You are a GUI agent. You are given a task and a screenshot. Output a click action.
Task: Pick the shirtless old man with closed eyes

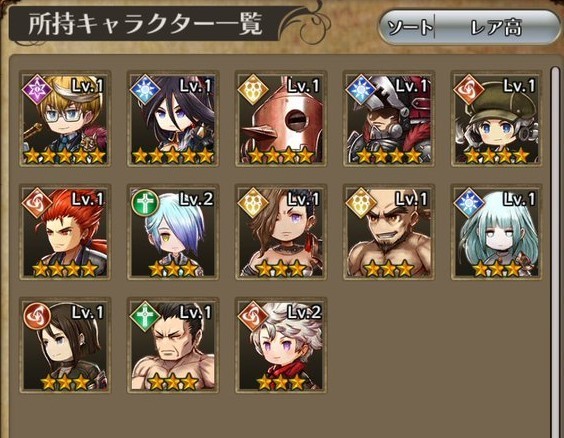tap(173, 345)
